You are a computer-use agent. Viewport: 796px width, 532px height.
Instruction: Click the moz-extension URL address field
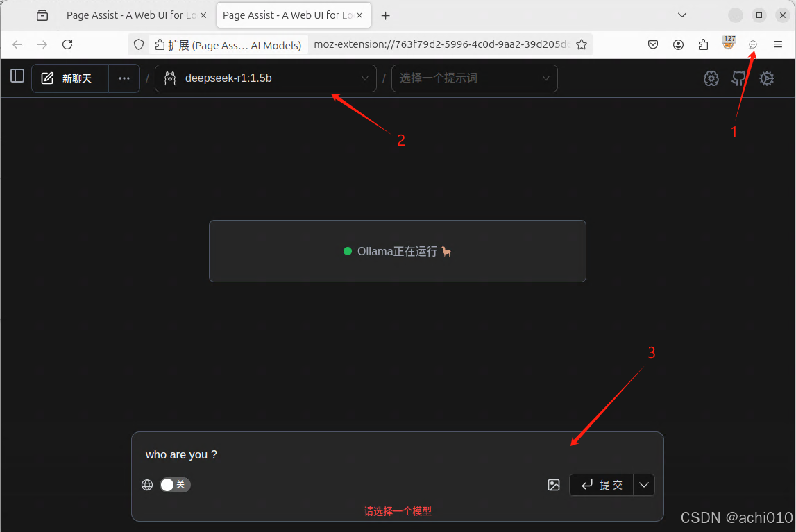pos(441,44)
